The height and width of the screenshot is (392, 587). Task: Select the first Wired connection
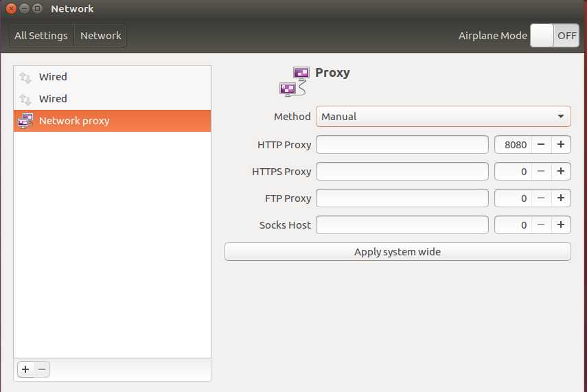coord(113,77)
